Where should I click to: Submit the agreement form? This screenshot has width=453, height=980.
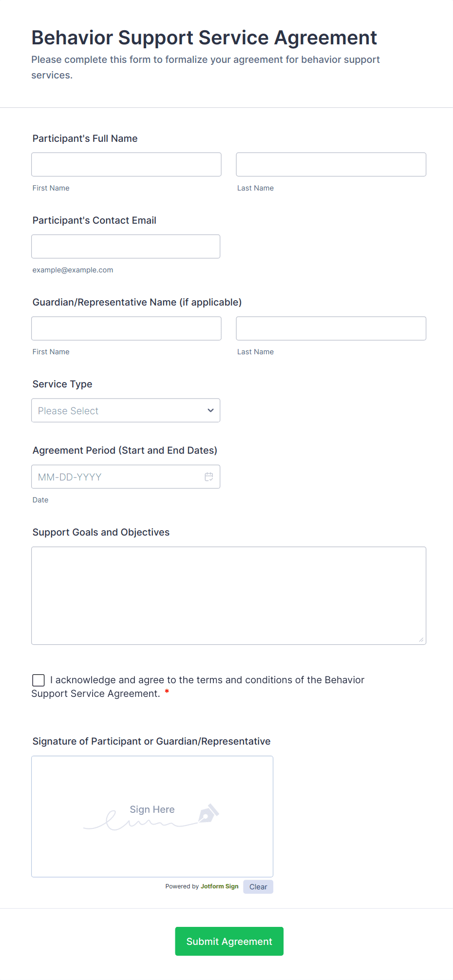pos(229,941)
